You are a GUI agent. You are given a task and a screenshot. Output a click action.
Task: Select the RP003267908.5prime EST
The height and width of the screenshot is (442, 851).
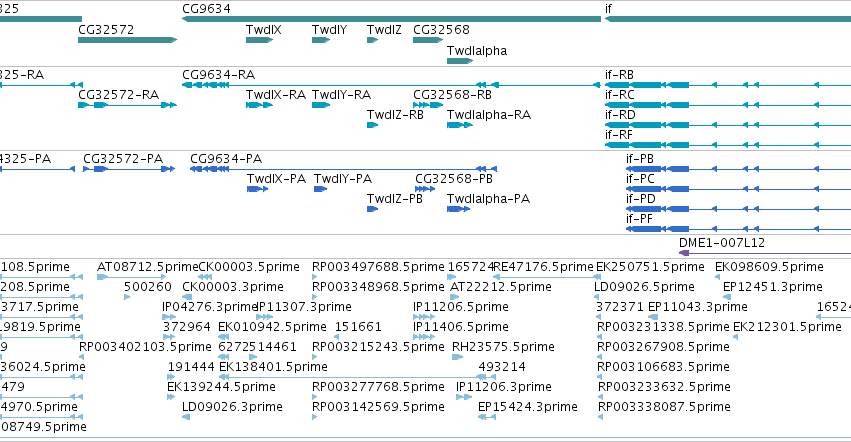(600, 357)
